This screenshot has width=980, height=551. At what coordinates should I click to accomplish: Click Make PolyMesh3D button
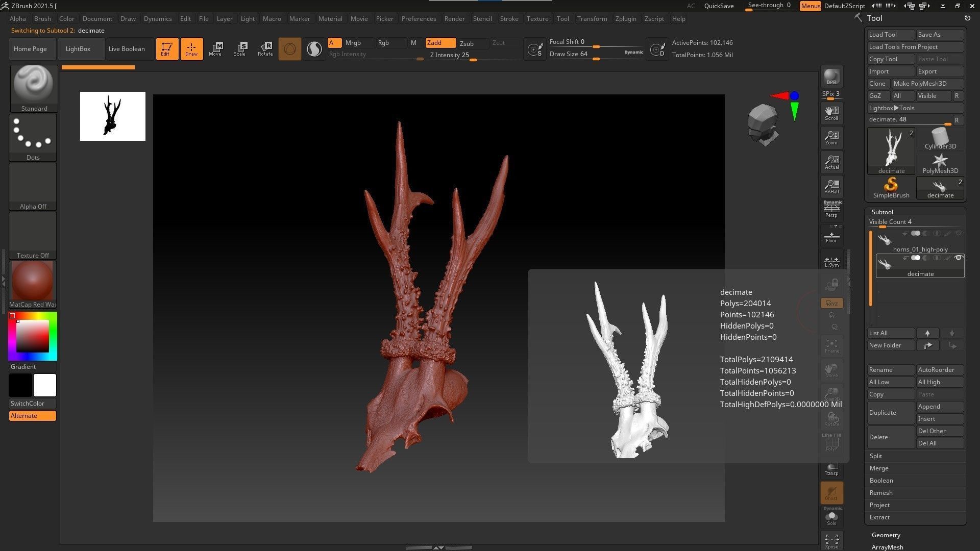(927, 84)
